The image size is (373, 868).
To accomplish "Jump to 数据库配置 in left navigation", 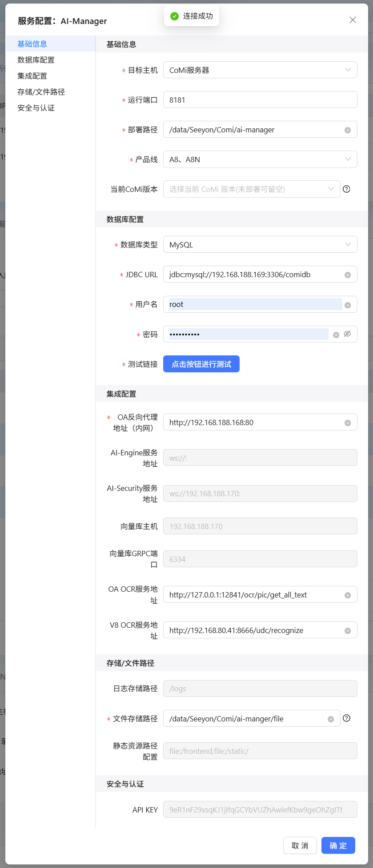I will click(x=51, y=60).
